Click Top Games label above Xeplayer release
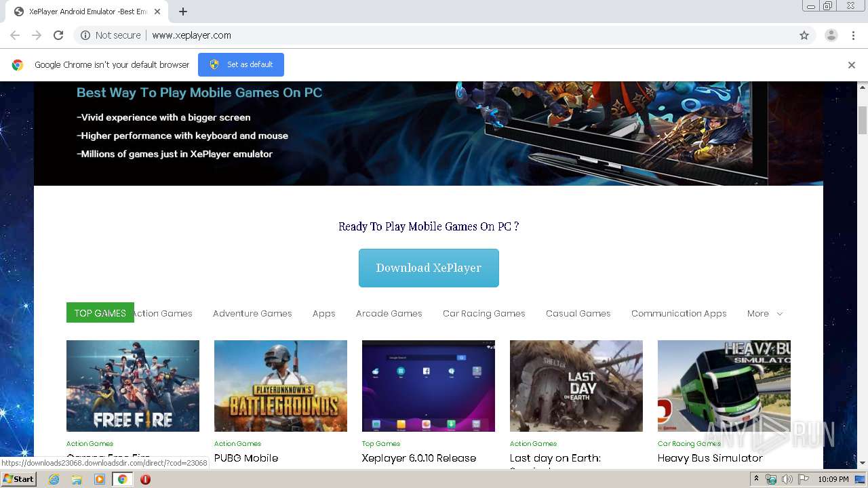This screenshot has width=868, height=488. tap(381, 444)
